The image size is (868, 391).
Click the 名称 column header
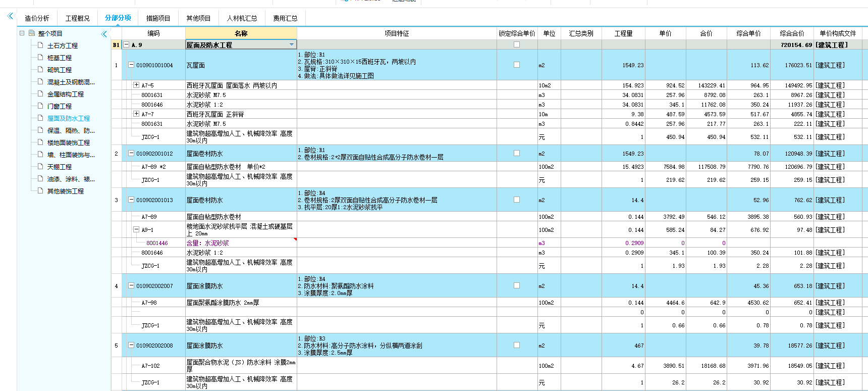click(x=241, y=33)
